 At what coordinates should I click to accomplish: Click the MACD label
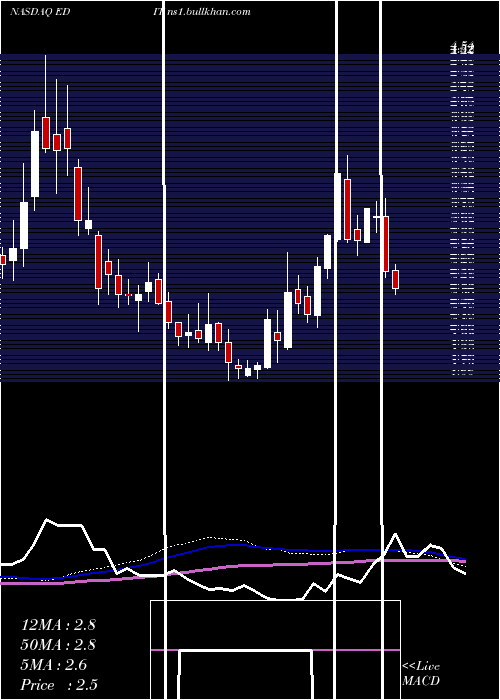(x=421, y=681)
